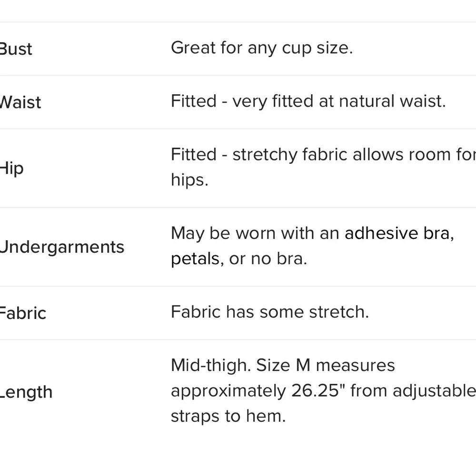Viewport: 476px width, 476px height.
Task: Click 'Fabric has some stretch' text
Action: click(269, 312)
